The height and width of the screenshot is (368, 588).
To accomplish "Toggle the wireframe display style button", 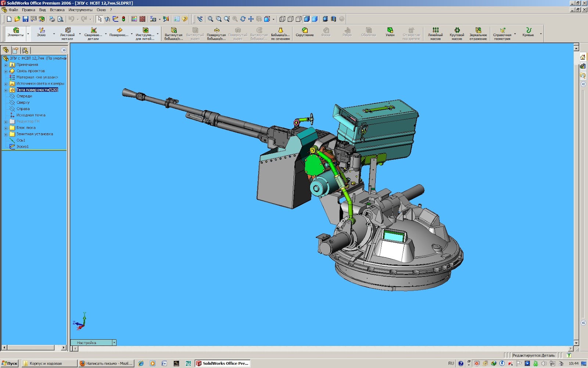I will pyautogui.click(x=282, y=19).
